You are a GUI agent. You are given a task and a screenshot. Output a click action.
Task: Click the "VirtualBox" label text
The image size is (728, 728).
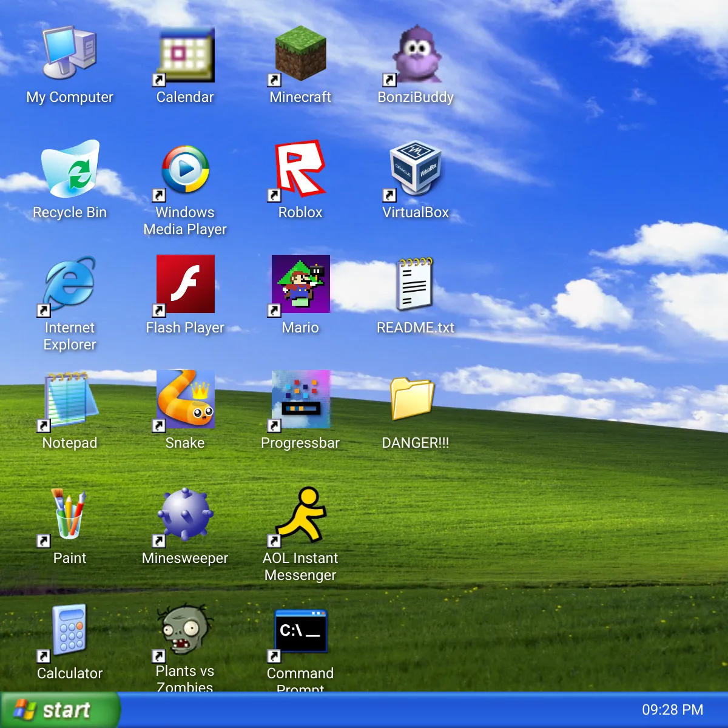(416, 212)
